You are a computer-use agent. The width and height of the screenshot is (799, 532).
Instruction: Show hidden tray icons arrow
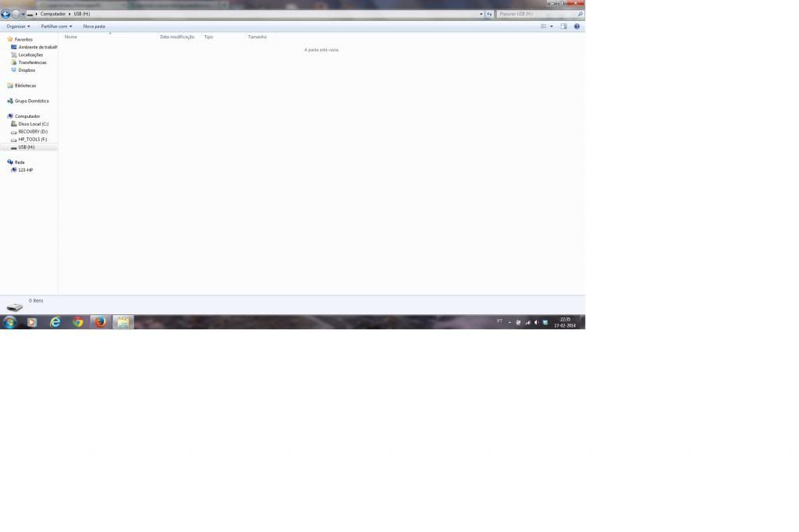point(510,322)
